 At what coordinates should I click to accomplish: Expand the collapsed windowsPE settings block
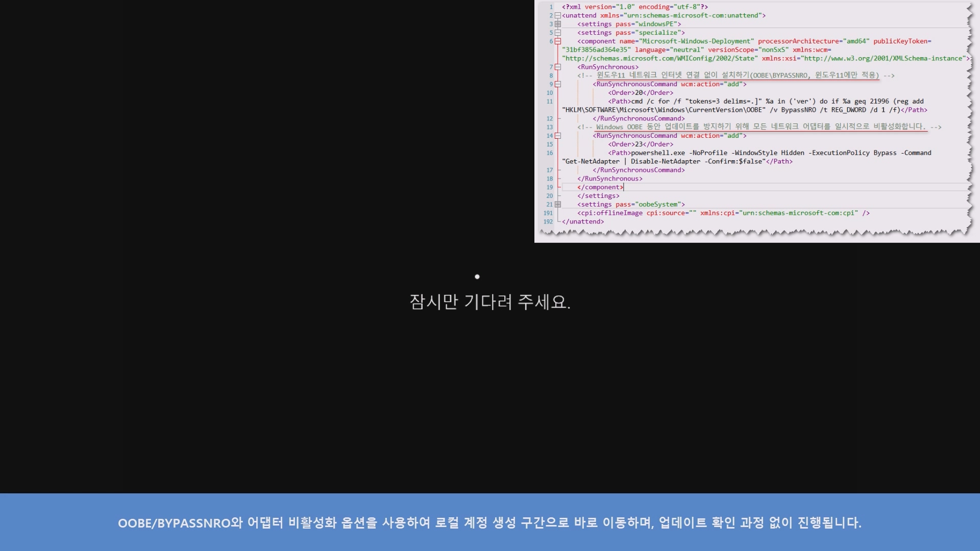coord(558,24)
